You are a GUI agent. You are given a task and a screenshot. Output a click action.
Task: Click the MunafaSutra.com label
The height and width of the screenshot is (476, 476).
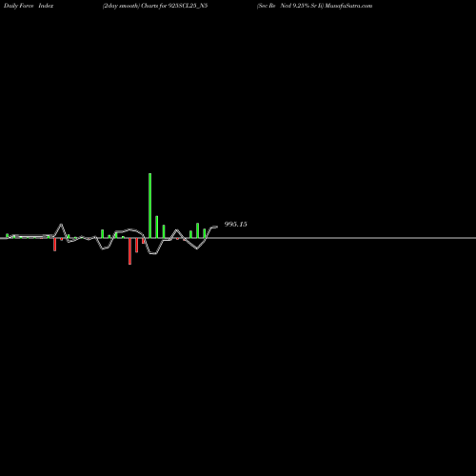348,6
